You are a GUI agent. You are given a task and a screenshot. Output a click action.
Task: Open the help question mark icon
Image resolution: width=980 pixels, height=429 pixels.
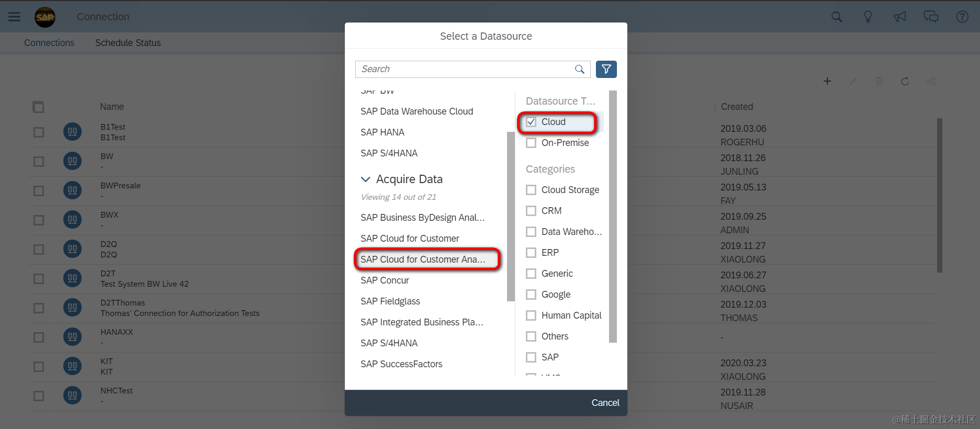[962, 17]
